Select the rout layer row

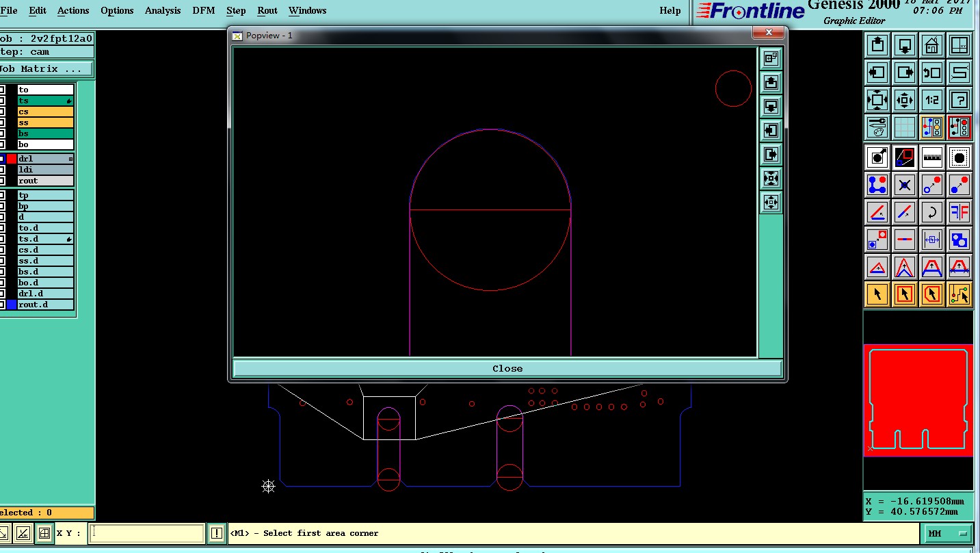46,181
